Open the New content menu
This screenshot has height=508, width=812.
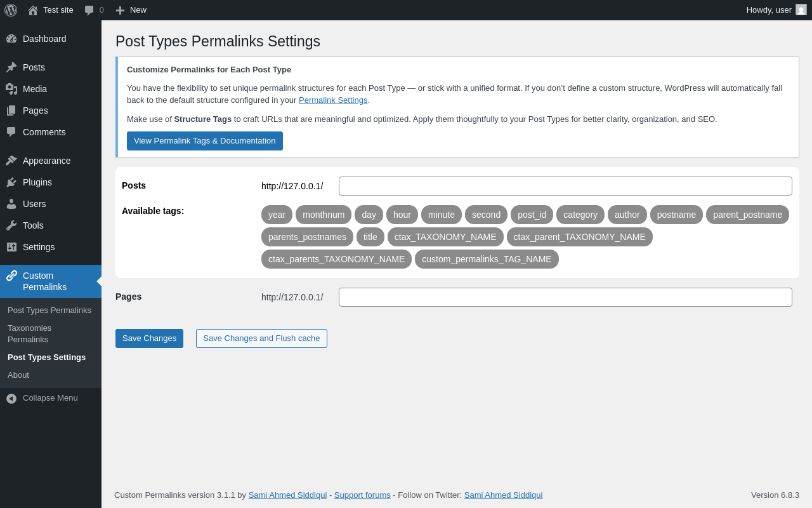pyautogui.click(x=131, y=10)
